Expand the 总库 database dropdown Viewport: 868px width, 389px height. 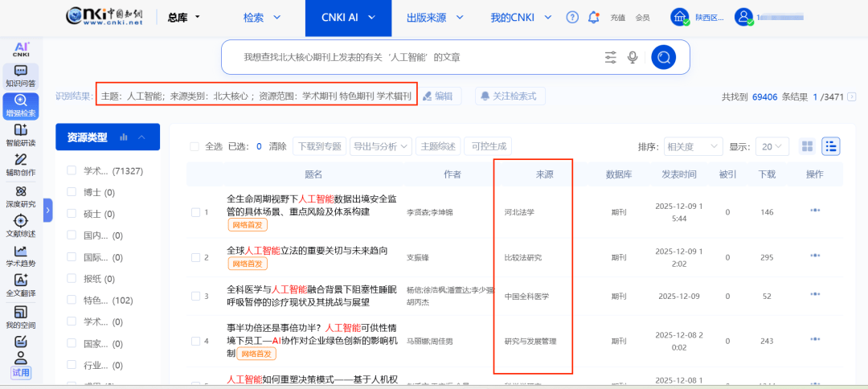click(x=184, y=17)
